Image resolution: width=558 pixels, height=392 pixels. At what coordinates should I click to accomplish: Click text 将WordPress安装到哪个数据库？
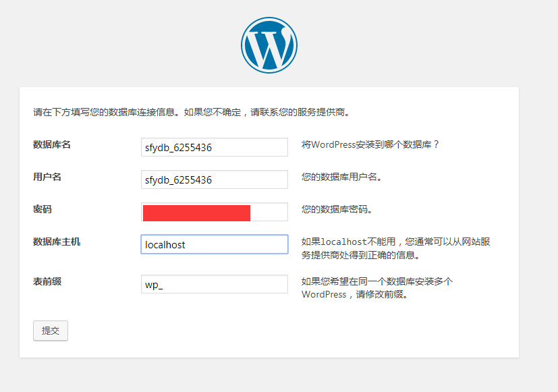[370, 144]
